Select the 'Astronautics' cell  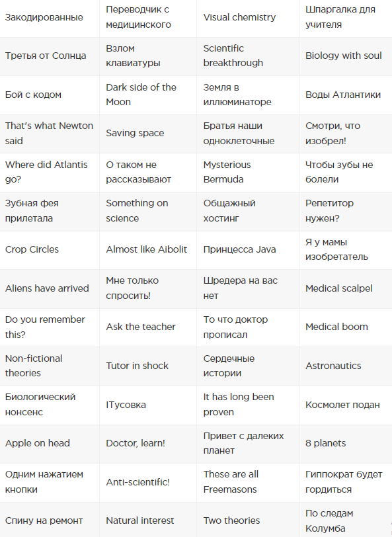pyautogui.click(x=346, y=366)
